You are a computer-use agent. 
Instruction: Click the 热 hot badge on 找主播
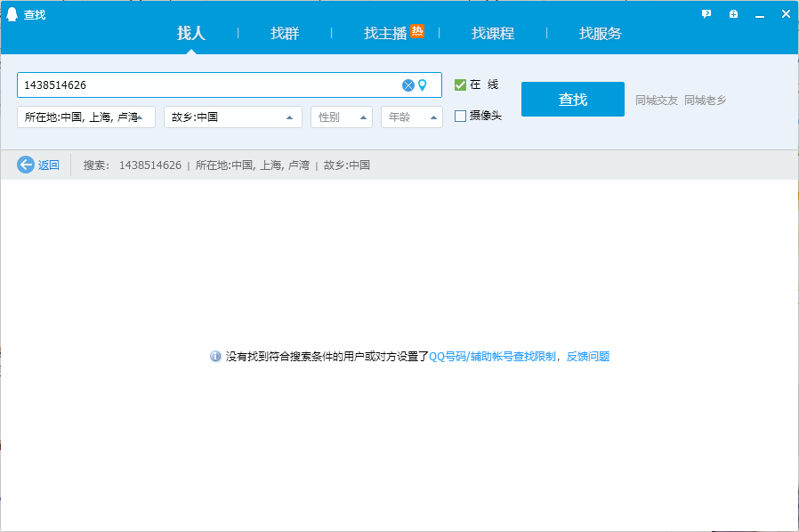pos(416,33)
